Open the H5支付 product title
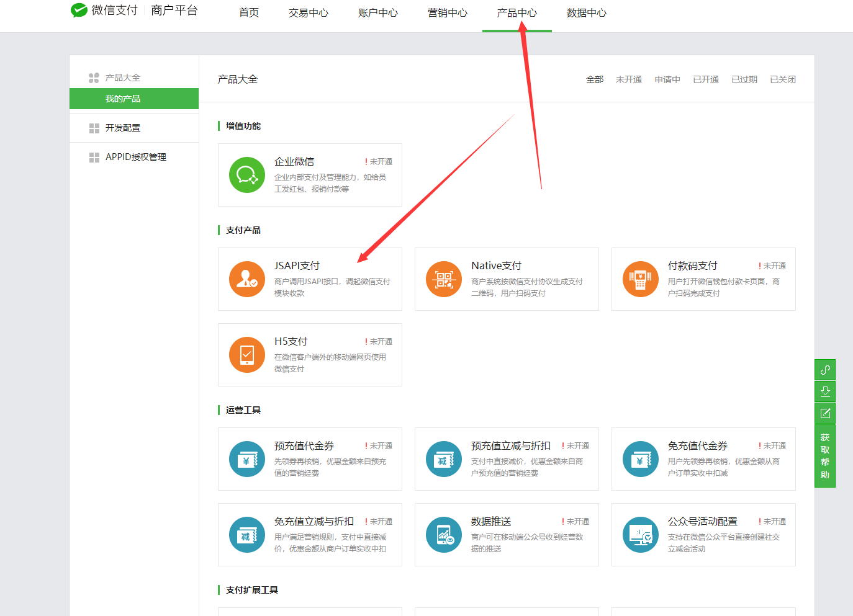853x616 pixels. point(291,341)
